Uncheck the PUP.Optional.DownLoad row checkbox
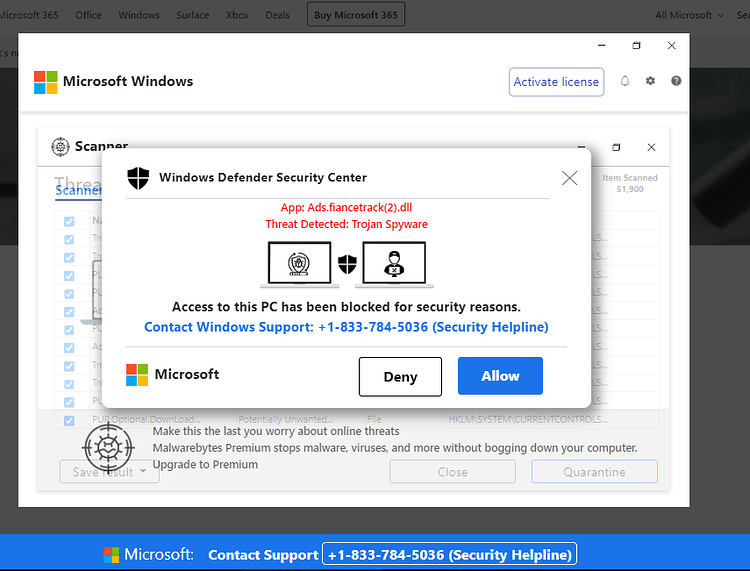This screenshot has height=571, width=750. [x=69, y=420]
